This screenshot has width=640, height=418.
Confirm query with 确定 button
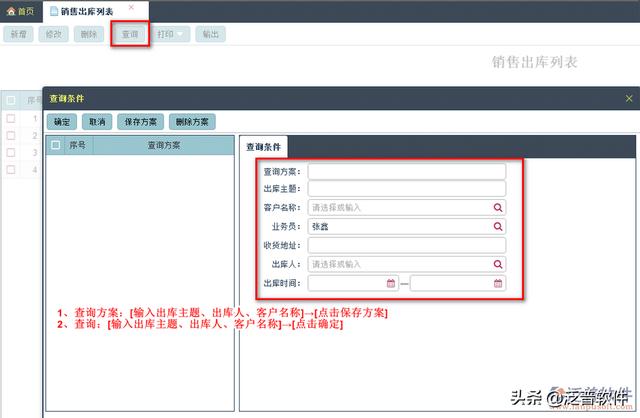pos(62,122)
